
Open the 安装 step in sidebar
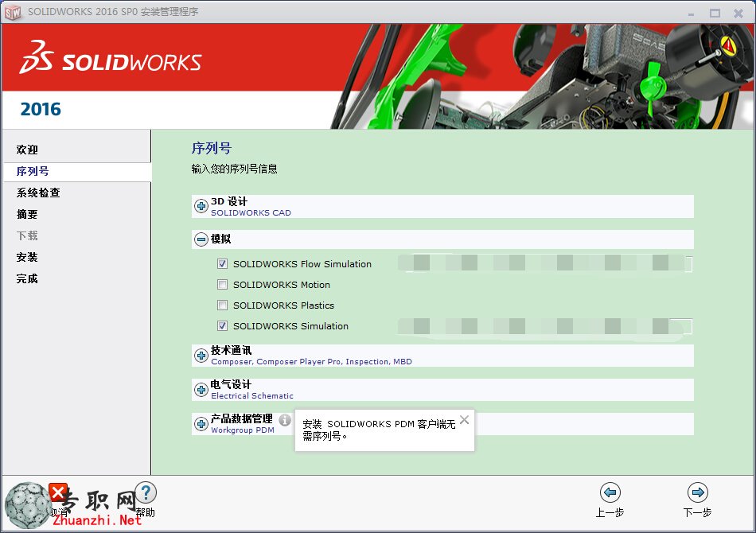pos(27,257)
